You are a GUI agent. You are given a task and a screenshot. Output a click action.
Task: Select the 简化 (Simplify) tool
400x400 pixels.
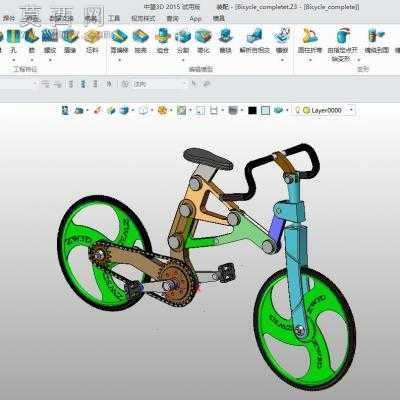tap(203, 41)
